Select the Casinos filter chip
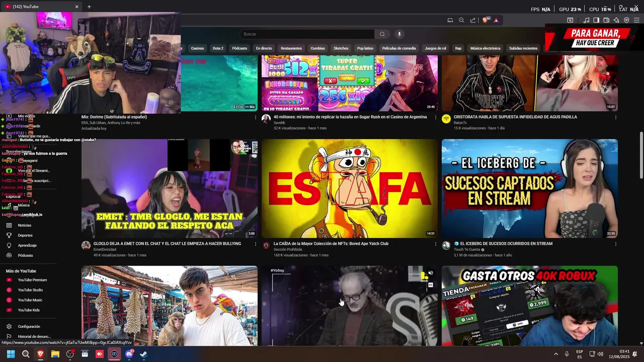This screenshot has height=362, width=644. [197, 48]
